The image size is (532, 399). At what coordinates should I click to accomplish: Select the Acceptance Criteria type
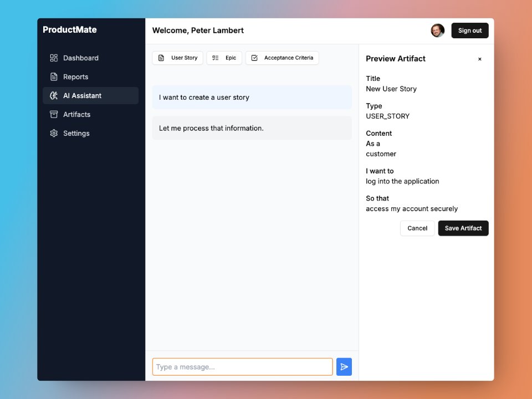click(x=282, y=58)
